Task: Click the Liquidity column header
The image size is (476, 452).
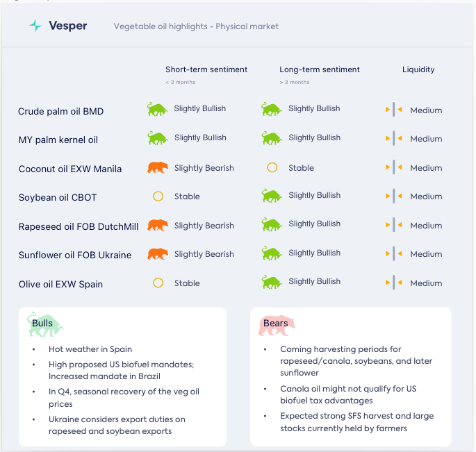Action: pos(418,69)
